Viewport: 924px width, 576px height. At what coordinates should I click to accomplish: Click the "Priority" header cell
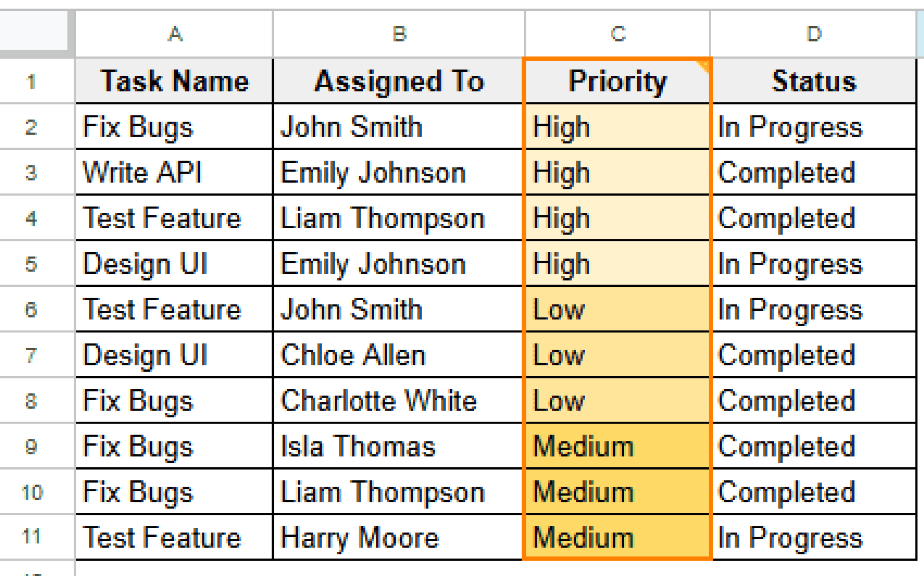[x=618, y=82]
